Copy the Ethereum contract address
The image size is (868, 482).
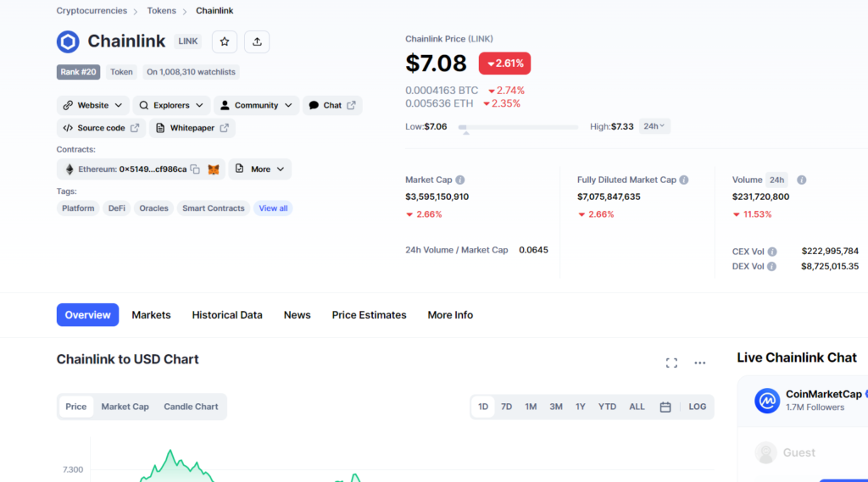coord(195,169)
